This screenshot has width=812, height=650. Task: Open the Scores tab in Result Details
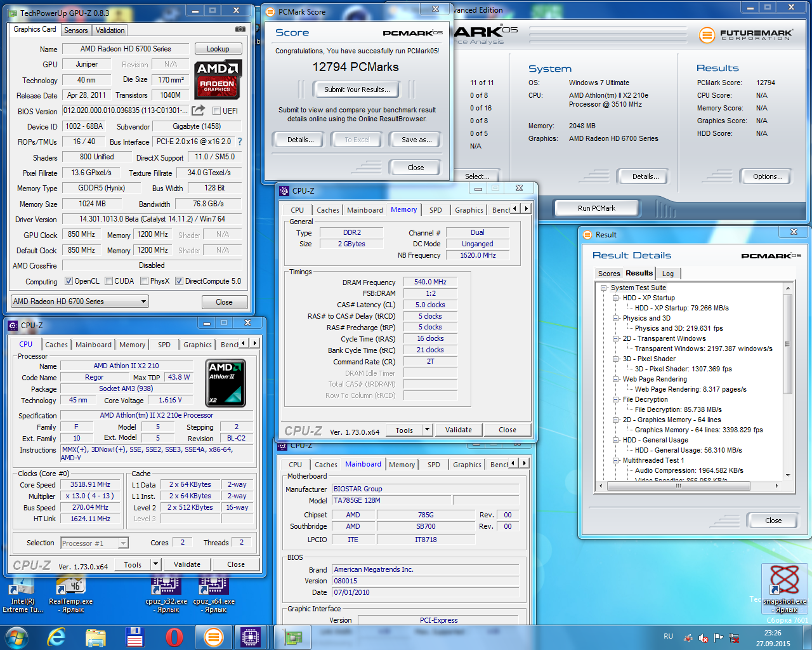(x=609, y=274)
